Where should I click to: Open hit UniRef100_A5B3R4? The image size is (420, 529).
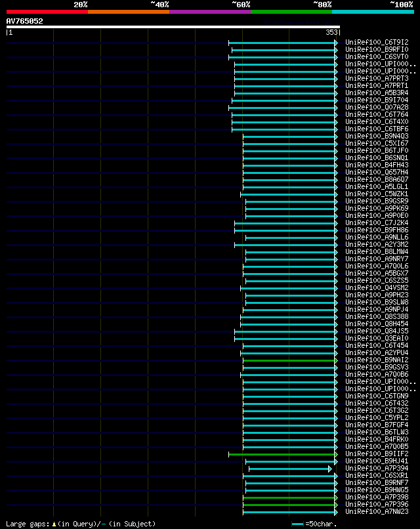coord(377,93)
